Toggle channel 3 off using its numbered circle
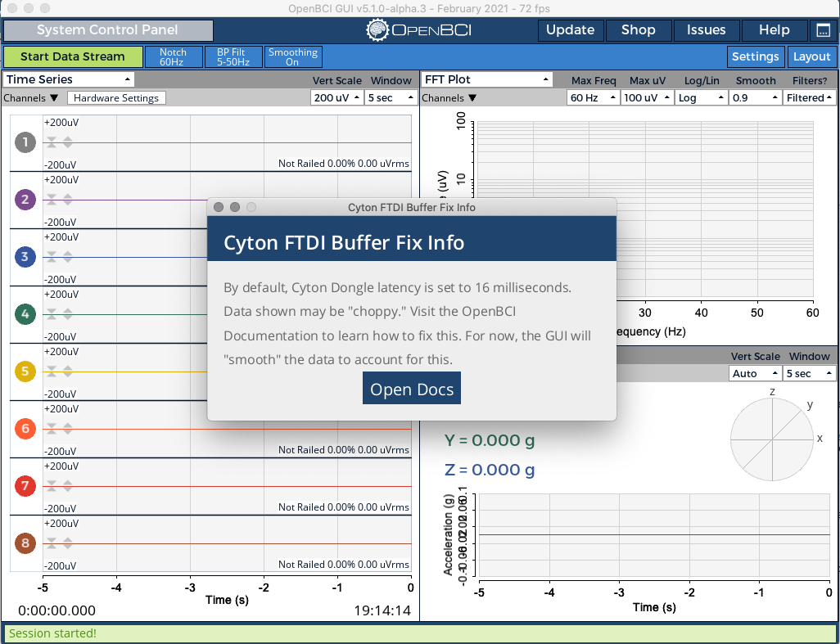This screenshot has width=840, height=644. (25, 256)
